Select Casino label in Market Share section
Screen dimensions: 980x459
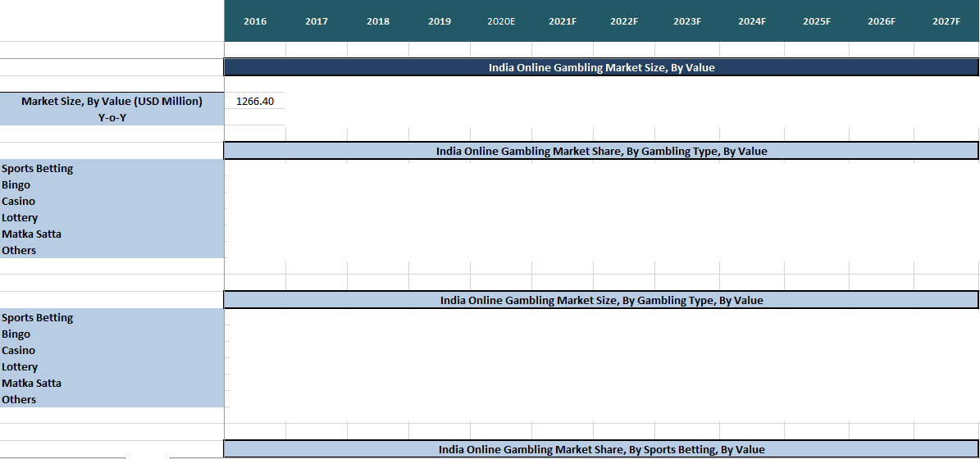pos(19,202)
